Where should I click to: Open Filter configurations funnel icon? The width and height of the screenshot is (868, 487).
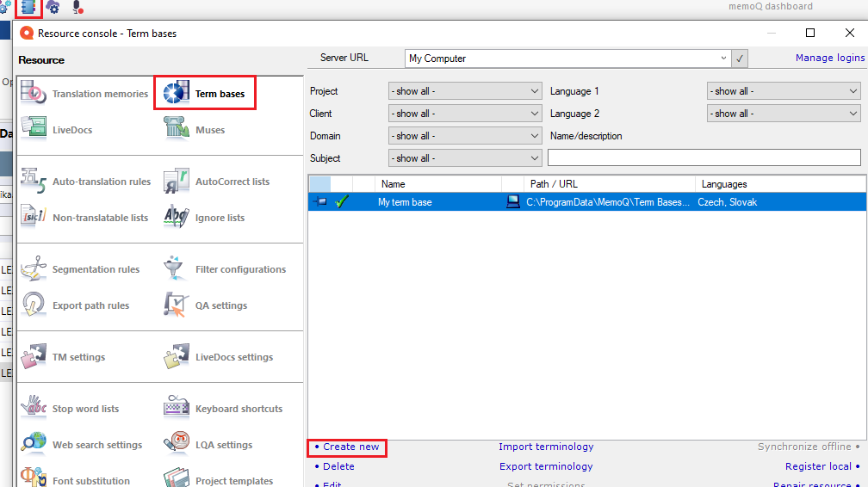tap(174, 269)
